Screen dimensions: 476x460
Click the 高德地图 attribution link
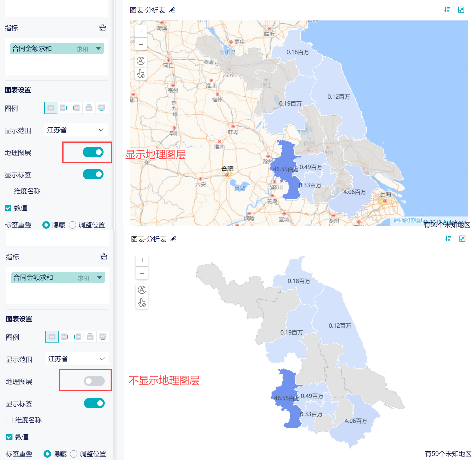407,220
